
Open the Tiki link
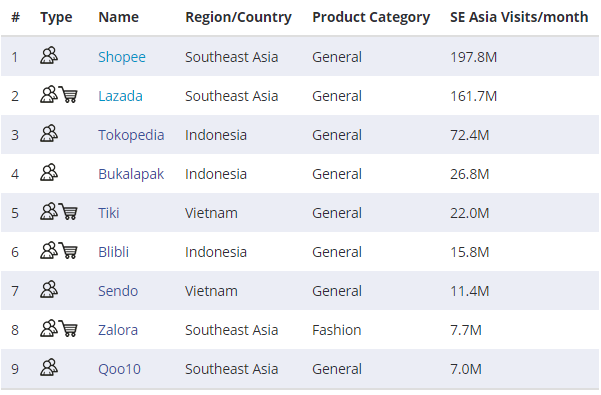coord(109,213)
